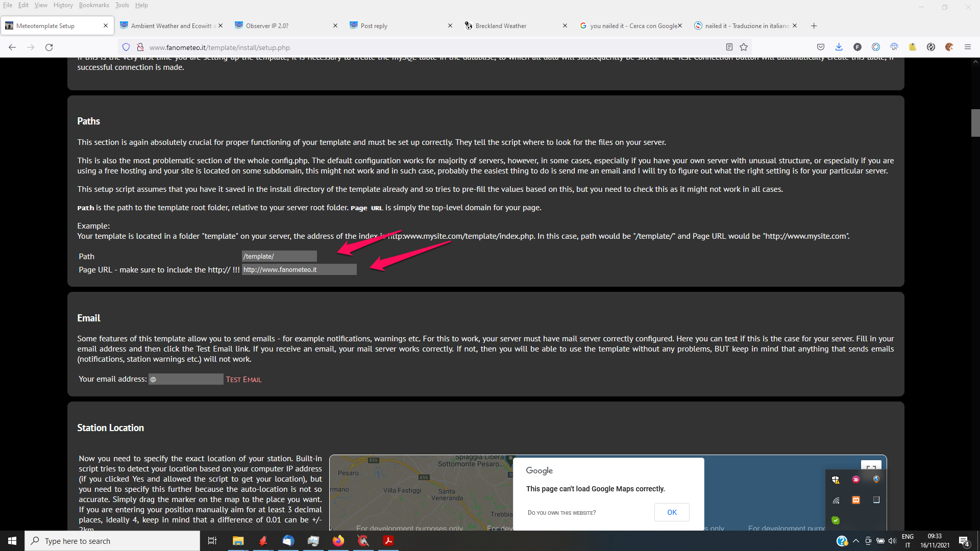Save page to Pocket
The image size is (980, 551).
pos(821,47)
